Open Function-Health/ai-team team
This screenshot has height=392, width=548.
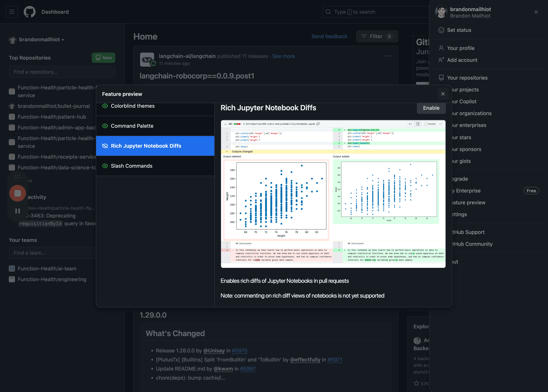click(47, 269)
